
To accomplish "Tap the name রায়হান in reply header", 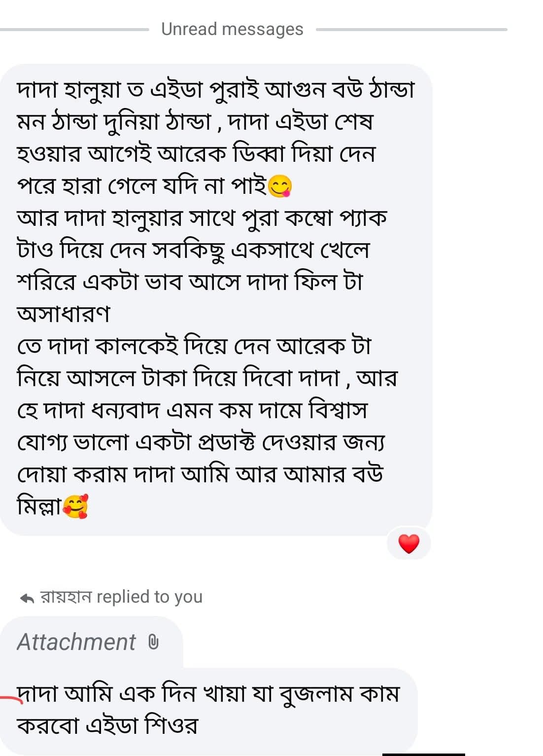I will coord(66,597).
